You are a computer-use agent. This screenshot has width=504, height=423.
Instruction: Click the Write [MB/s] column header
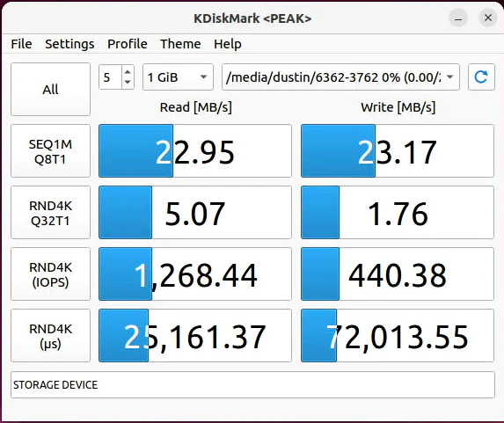pyautogui.click(x=398, y=107)
